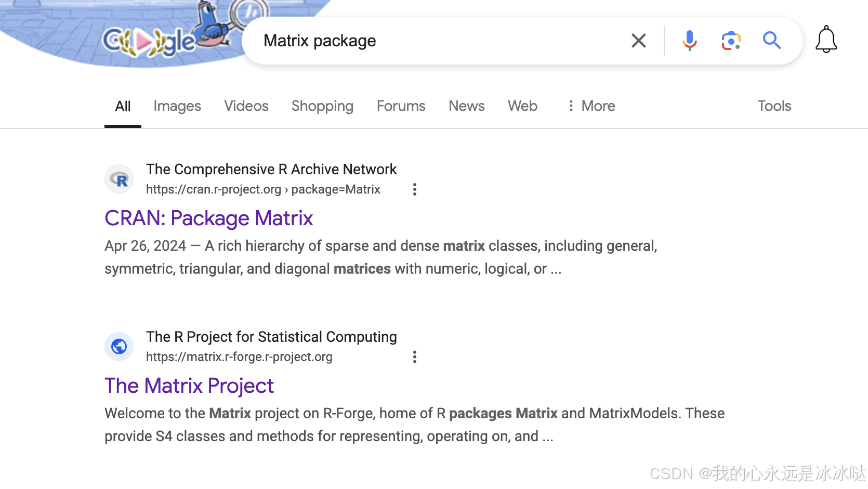868x489 pixels.
Task: Open The Matrix Project link
Action: [189, 386]
